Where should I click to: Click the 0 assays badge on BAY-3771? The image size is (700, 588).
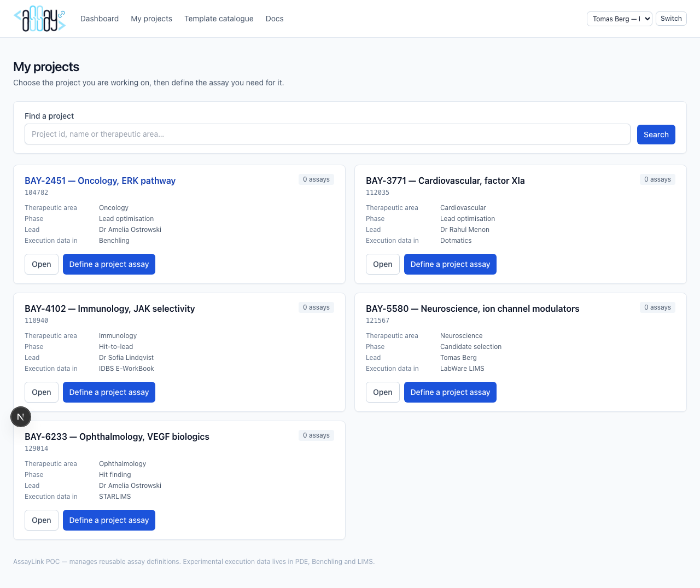coord(657,179)
